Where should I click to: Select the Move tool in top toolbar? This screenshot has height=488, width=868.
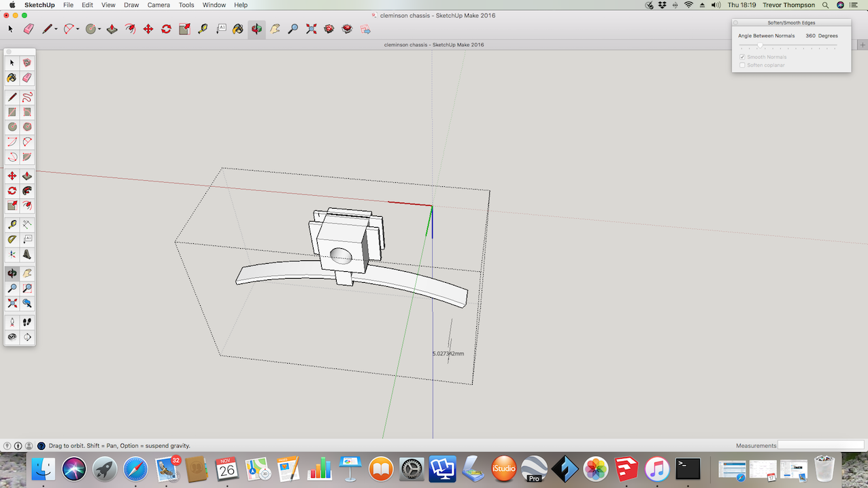pyautogui.click(x=148, y=29)
